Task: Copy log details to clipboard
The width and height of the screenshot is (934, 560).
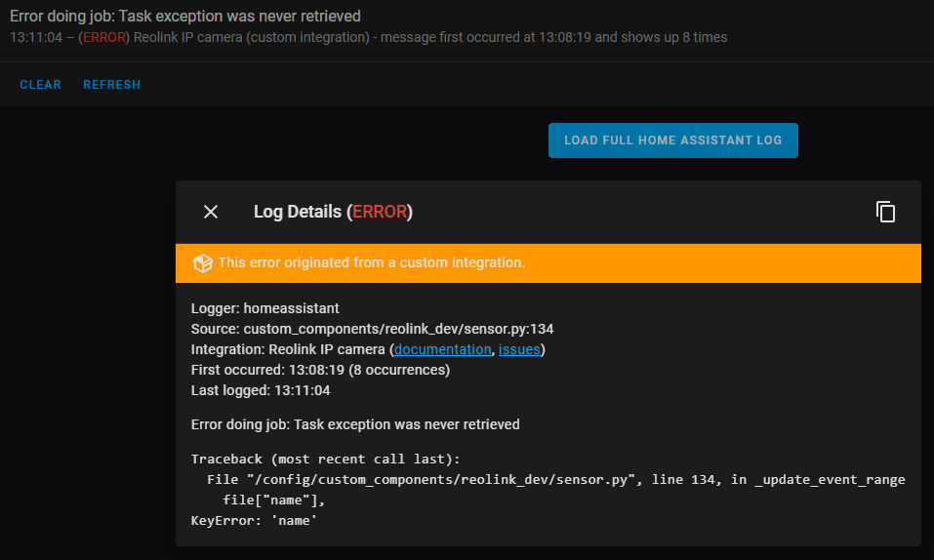Action: [x=885, y=212]
